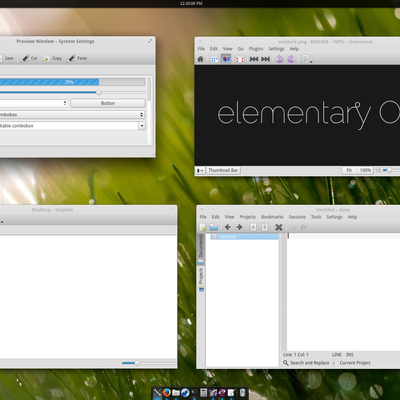The width and height of the screenshot is (400, 400).
Task: Open the system settings tools dock icon
Action: [x=157, y=393]
